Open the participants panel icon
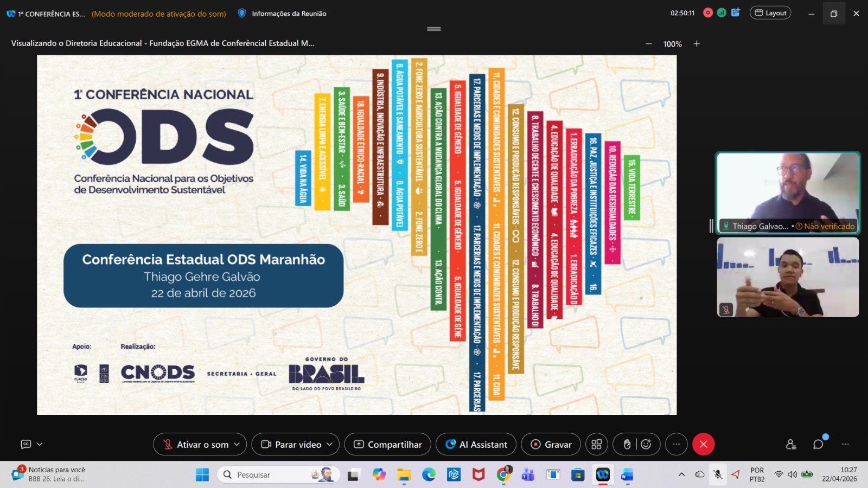 (x=791, y=444)
